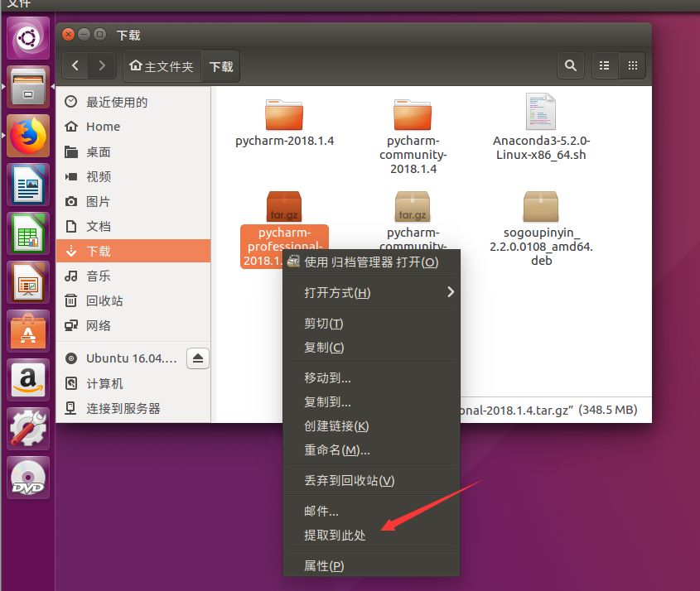Image resolution: width=700 pixels, height=591 pixels.
Task: Go back with the back arrow
Action: [75, 66]
